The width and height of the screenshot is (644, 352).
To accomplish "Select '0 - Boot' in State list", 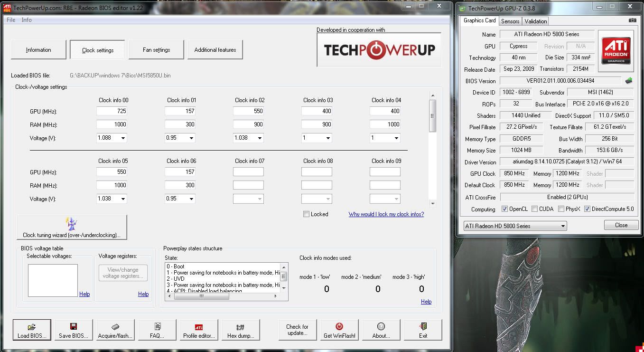I will point(176,266).
